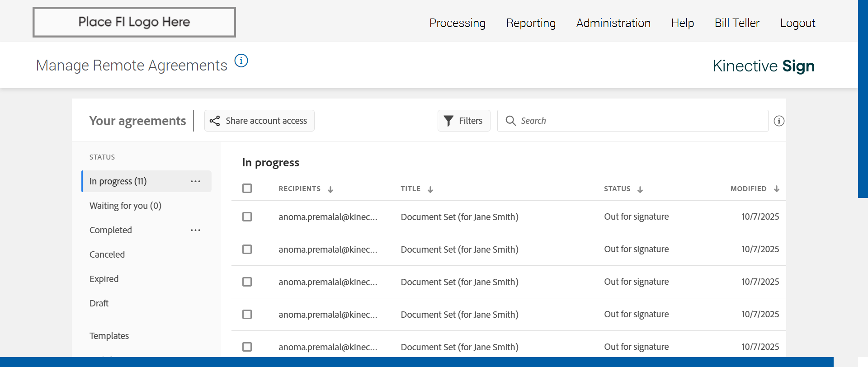This screenshot has height=367, width=868.
Task: Sort by the Modified column arrow
Action: tap(777, 189)
